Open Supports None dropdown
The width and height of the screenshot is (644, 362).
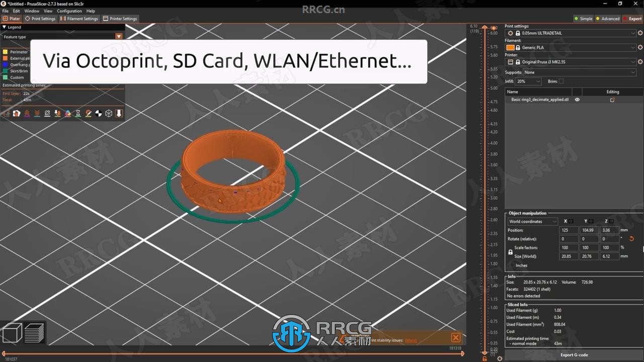[579, 72]
